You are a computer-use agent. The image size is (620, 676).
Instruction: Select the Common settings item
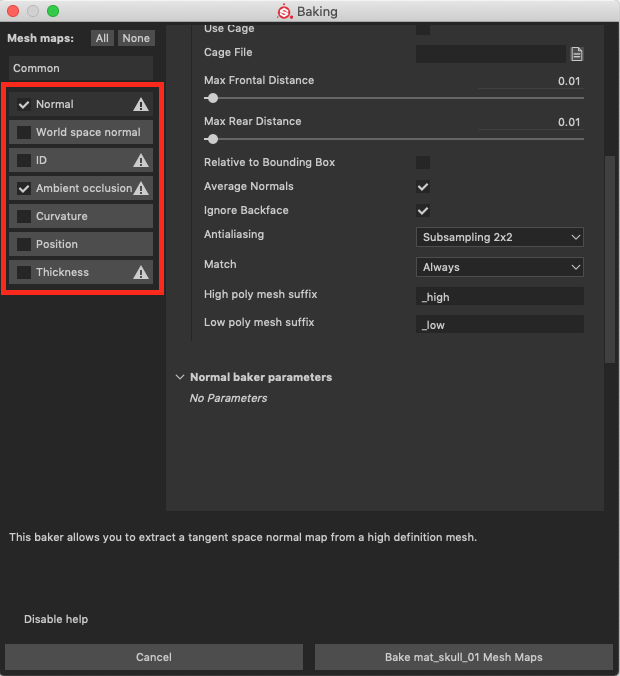[80, 68]
